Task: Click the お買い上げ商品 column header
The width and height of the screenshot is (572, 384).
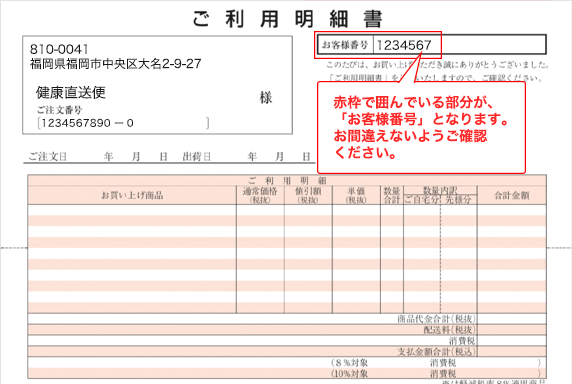Action: tap(132, 195)
